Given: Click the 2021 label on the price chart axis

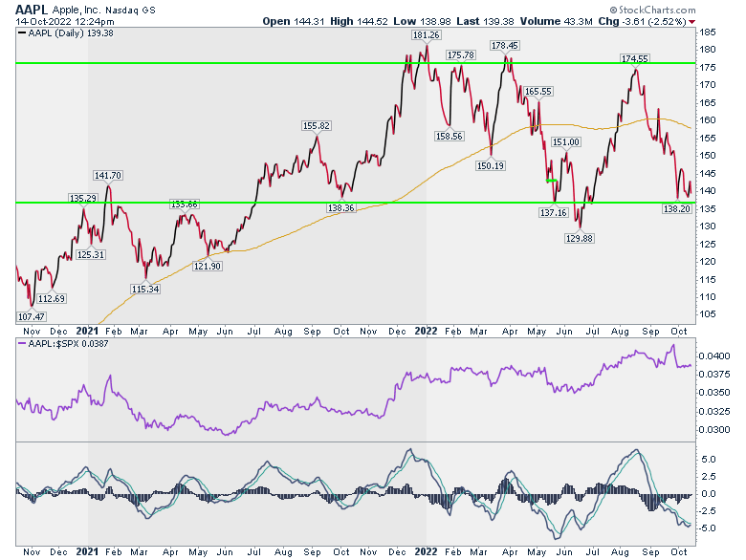Looking at the screenshot, I should pyautogui.click(x=88, y=331).
